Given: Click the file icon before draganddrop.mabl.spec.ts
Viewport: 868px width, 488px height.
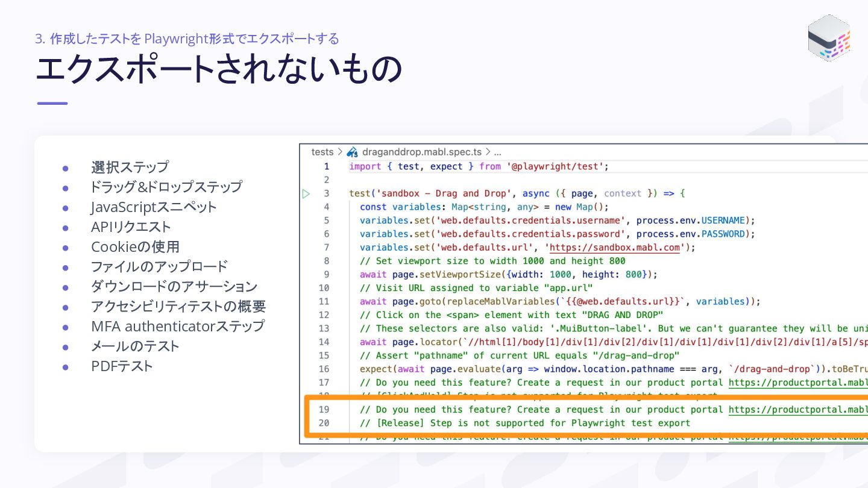Looking at the screenshot, I should coord(354,152).
